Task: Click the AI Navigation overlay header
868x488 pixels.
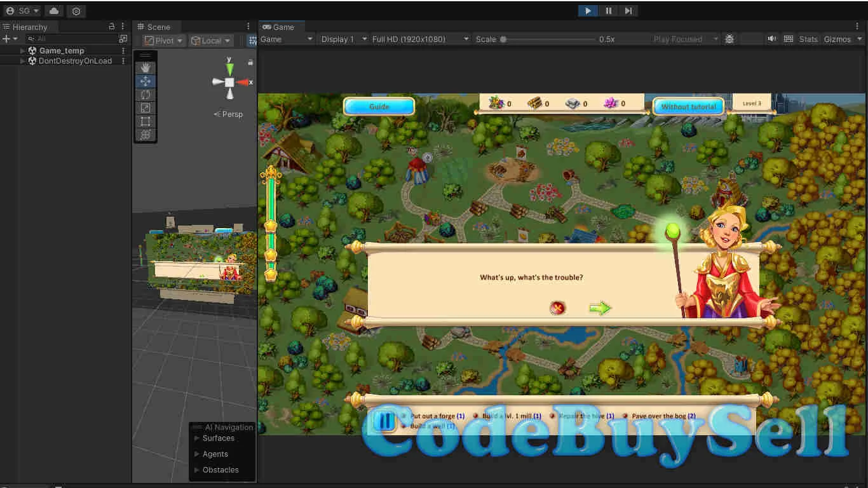Action: tap(223, 427)
